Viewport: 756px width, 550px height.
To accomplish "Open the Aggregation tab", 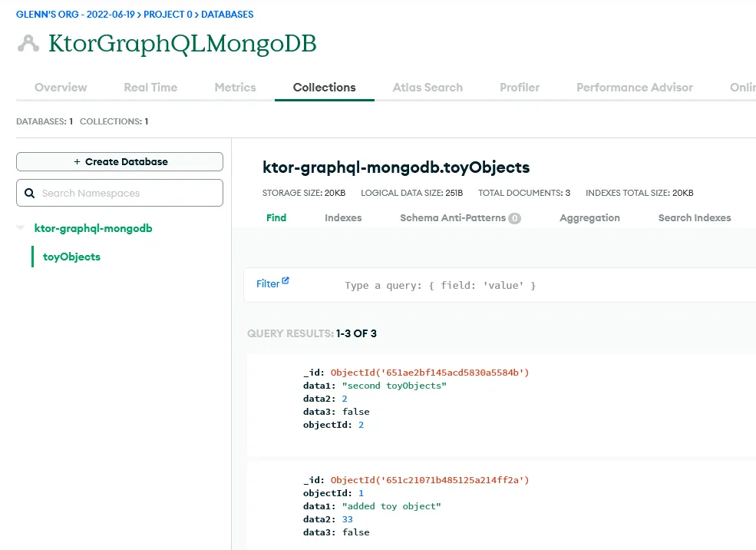I will point(589,218).
